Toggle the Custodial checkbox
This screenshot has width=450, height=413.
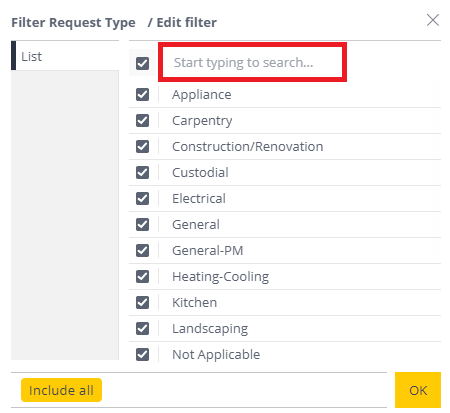(142, 172)
